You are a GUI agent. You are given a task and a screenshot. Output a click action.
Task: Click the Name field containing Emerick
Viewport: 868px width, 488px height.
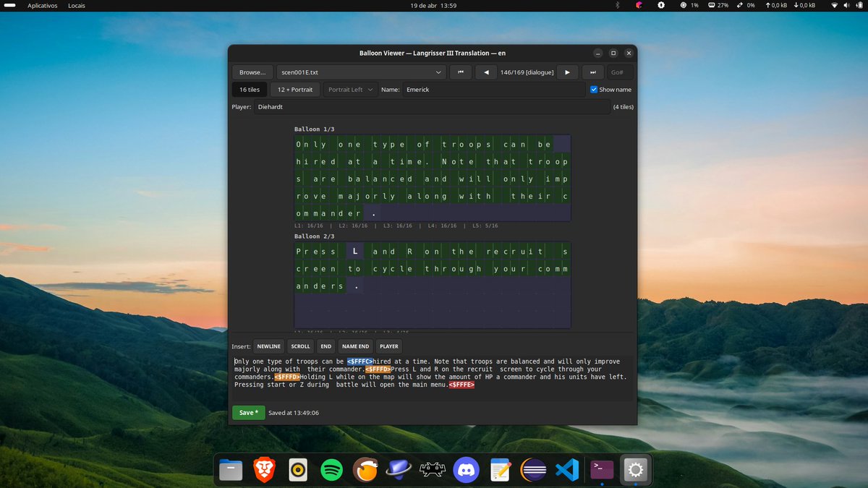[x=493, y=90]
